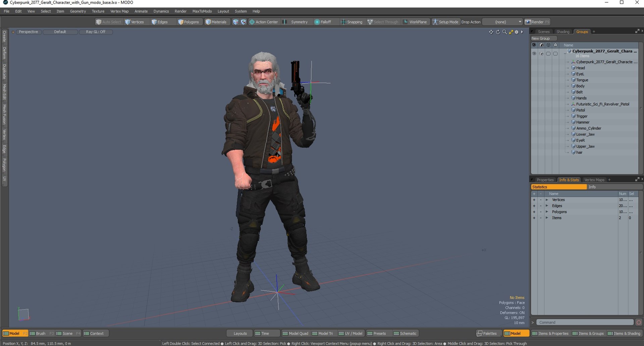Switch to the Shading tab
Viewport: 644px width, 346px height.
[x=563, y=31]
